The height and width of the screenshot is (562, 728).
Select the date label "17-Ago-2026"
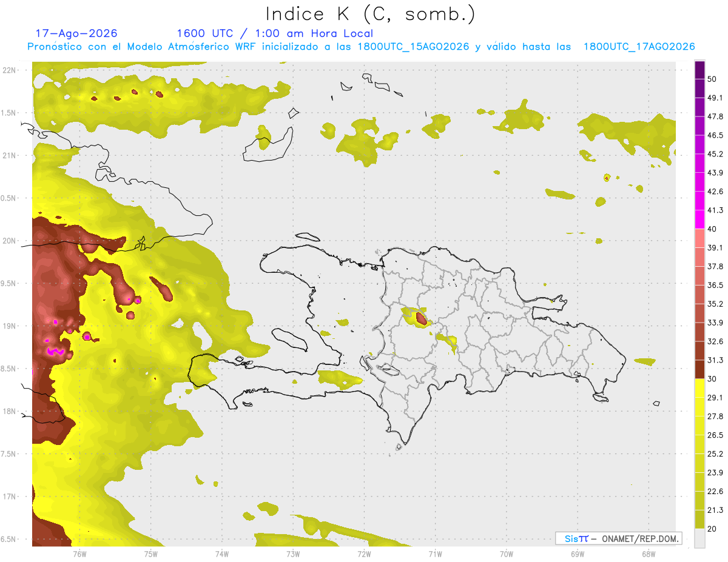pyautogui.click(x=76, y=33)
